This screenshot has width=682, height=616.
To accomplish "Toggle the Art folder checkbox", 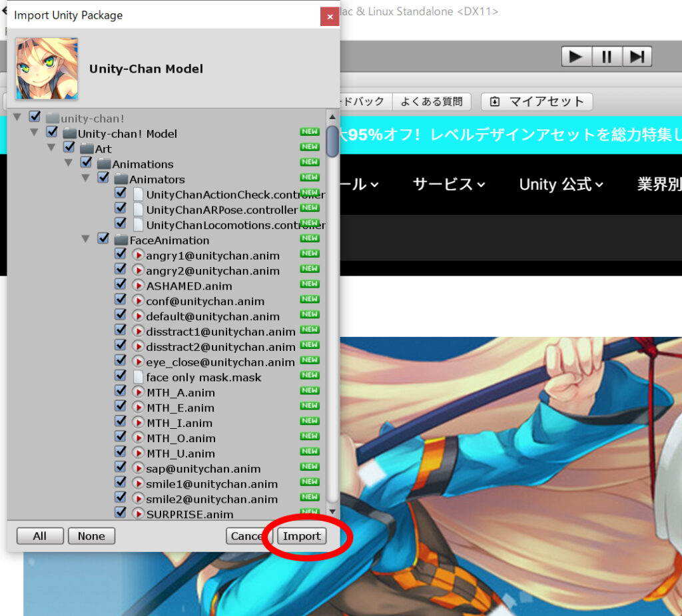I will point(69,147).
